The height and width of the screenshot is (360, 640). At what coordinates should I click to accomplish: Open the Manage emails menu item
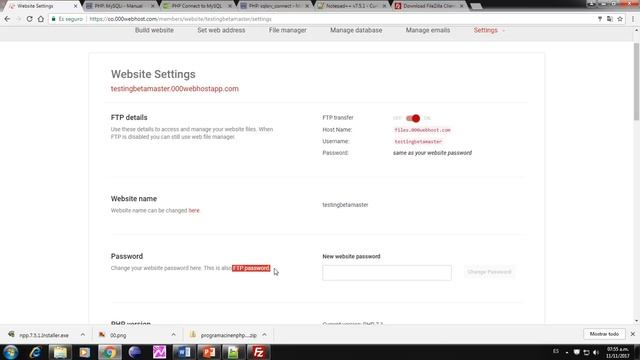coord(428,30)
